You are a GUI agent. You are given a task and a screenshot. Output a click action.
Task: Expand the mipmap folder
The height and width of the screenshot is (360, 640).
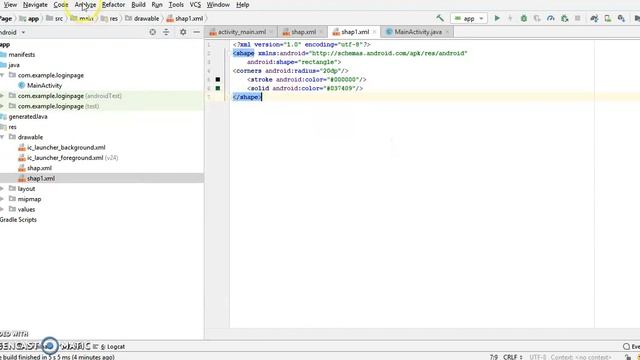[x=2, y=199]
